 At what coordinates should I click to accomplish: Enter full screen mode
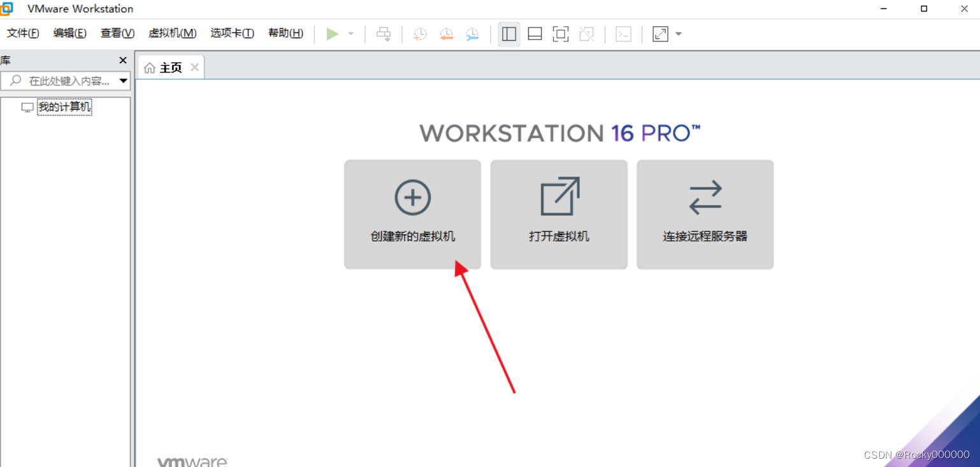[561, 34]
